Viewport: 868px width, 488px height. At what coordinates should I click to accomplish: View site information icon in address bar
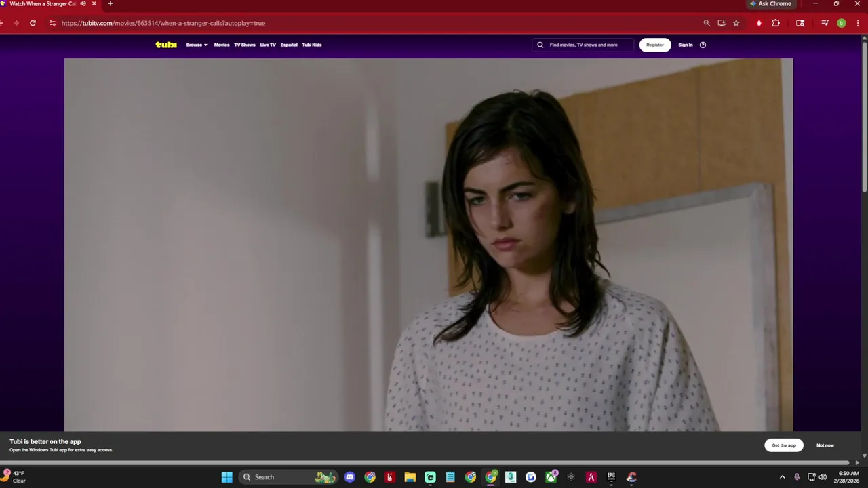(x=52, y=23)
